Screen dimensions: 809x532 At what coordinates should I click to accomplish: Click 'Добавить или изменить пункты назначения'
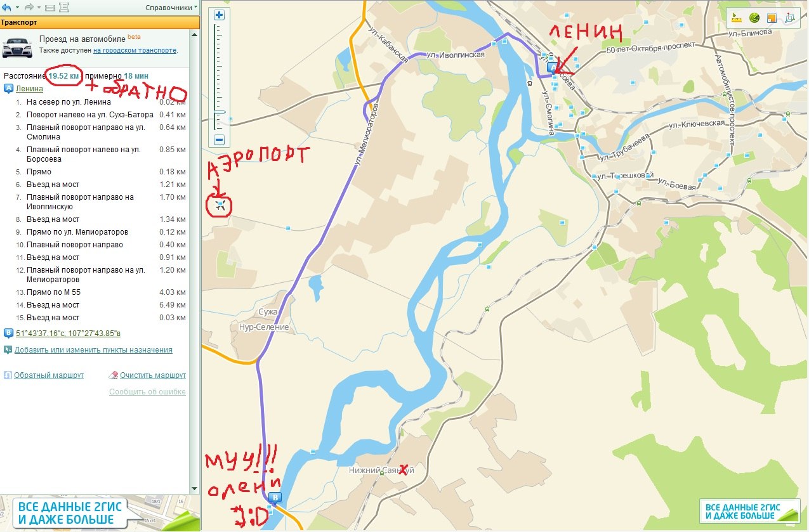[93, 350]
